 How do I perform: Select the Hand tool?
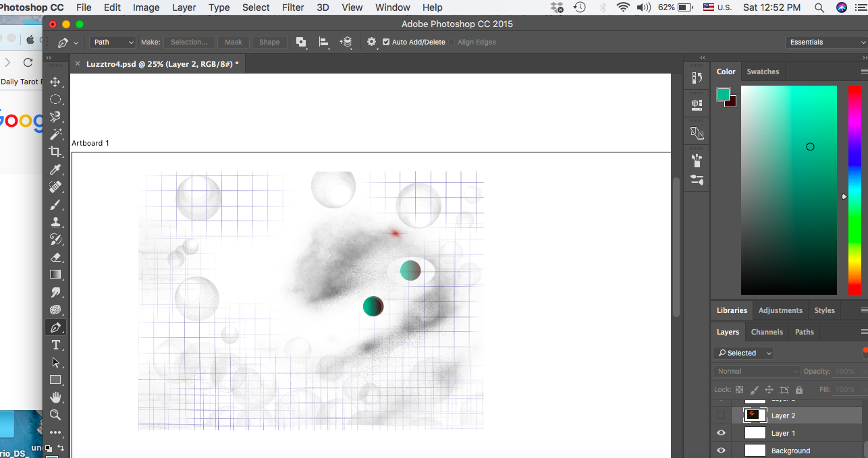tap(56, 397)
